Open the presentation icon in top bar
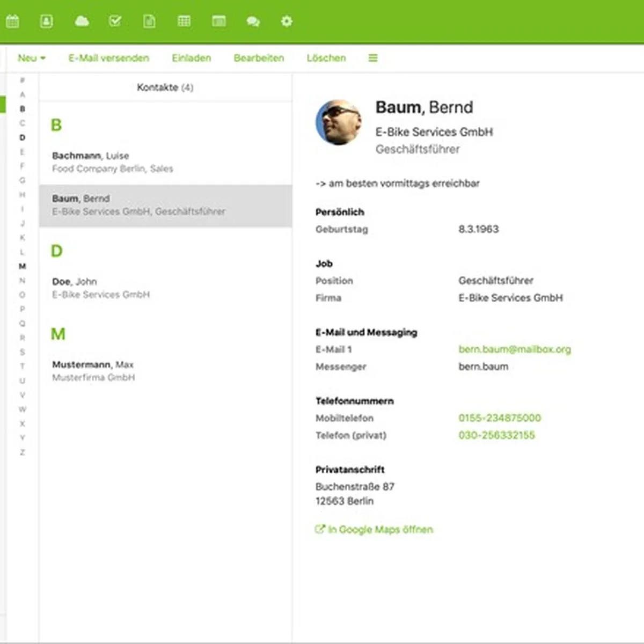 [218, 21]
